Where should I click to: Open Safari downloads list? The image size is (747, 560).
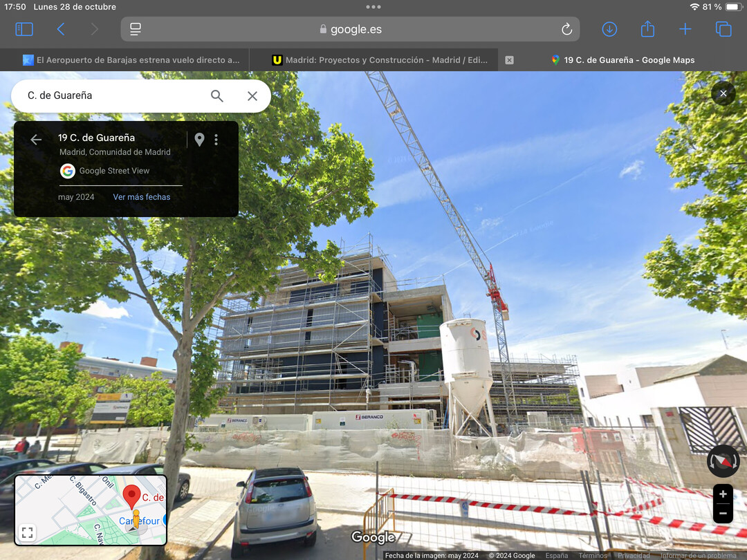click(609, 29)
